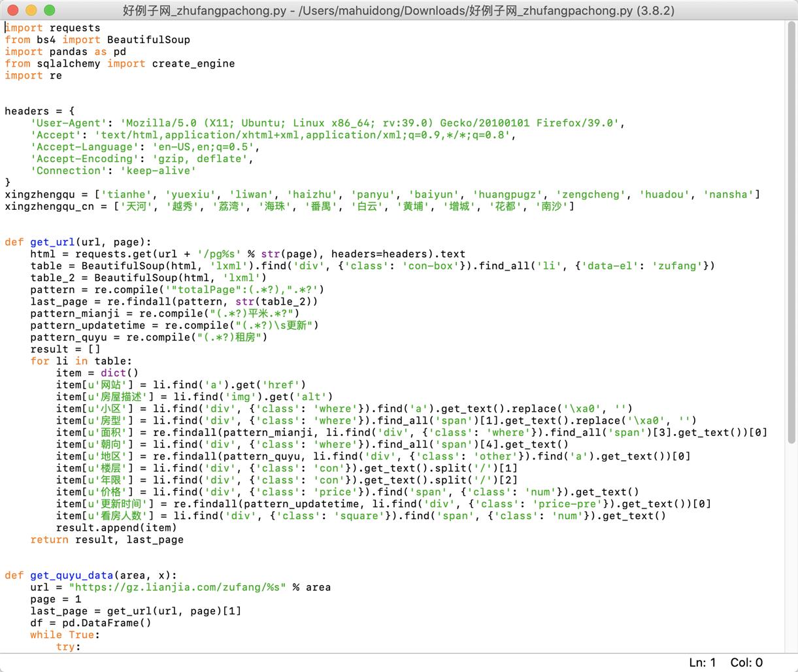Click the 'User-Agent' header key string
Image resolution: width=798 pixels, height=672 pixels.
(x=59, y=123)
